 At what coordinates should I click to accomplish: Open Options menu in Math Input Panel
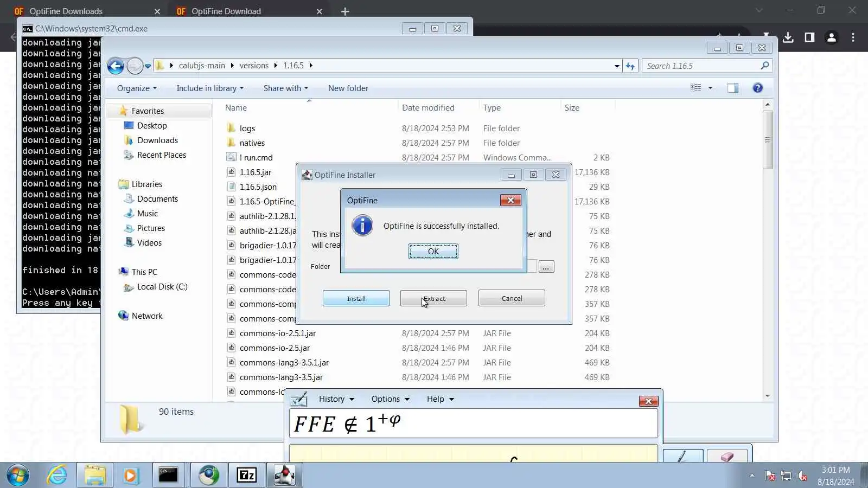coord(390,399)
